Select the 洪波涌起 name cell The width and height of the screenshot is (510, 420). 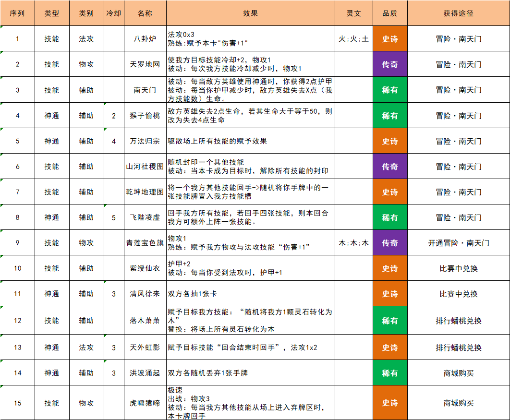coord(145,372)
